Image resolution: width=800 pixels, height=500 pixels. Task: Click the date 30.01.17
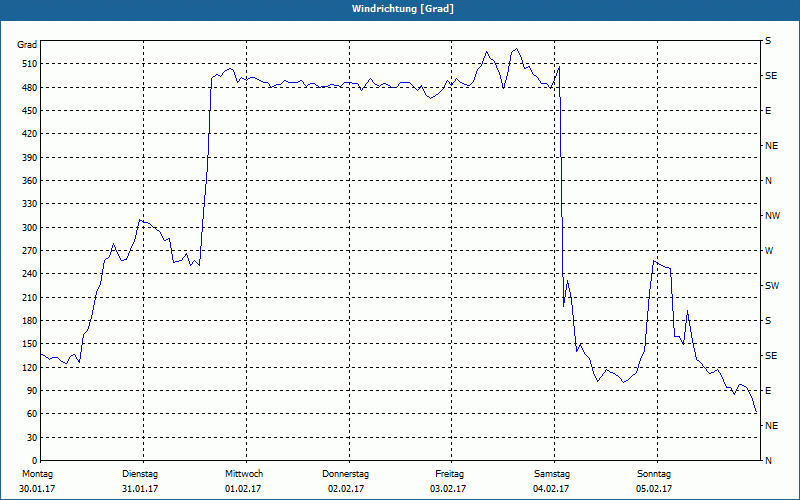(x=37, y=489)
